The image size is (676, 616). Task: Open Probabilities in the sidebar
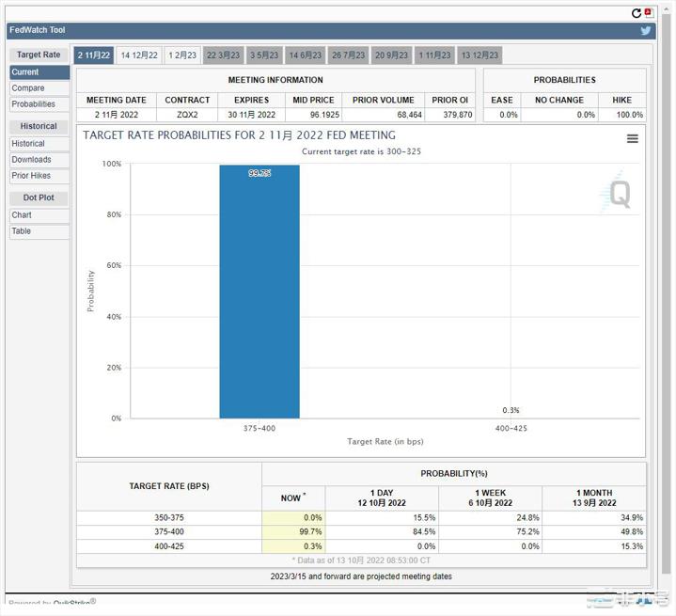pos(34,104)
